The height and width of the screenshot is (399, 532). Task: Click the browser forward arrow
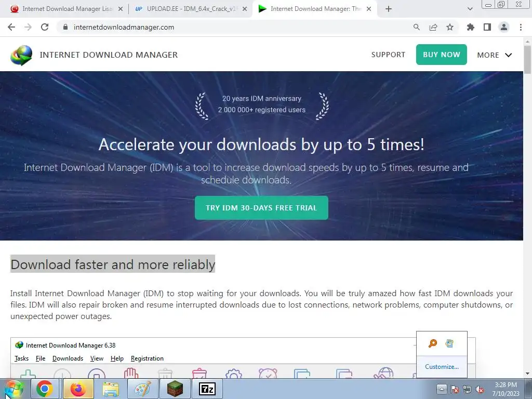coord(28,27)
